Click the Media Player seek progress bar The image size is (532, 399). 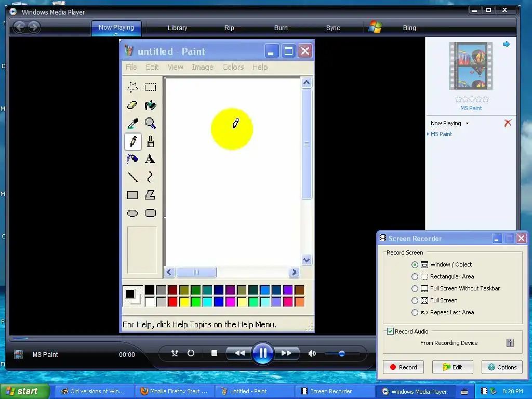coord(192,338)
